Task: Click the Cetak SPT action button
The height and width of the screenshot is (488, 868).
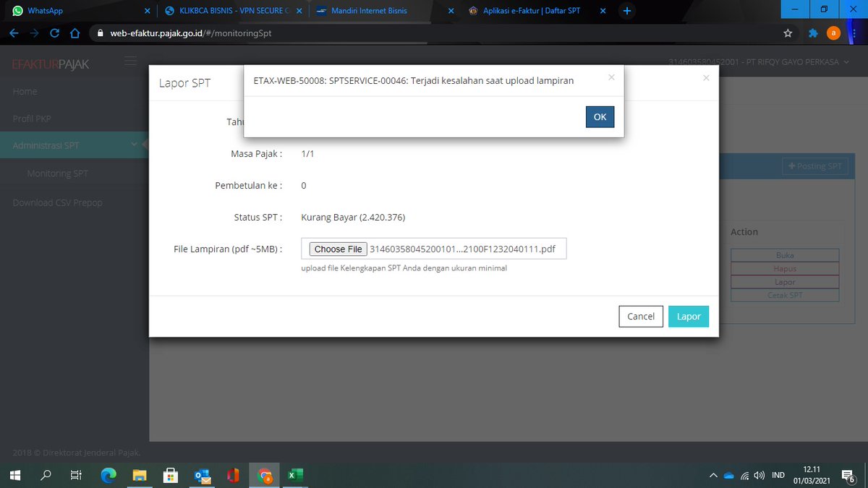Action: pos(785,295)
